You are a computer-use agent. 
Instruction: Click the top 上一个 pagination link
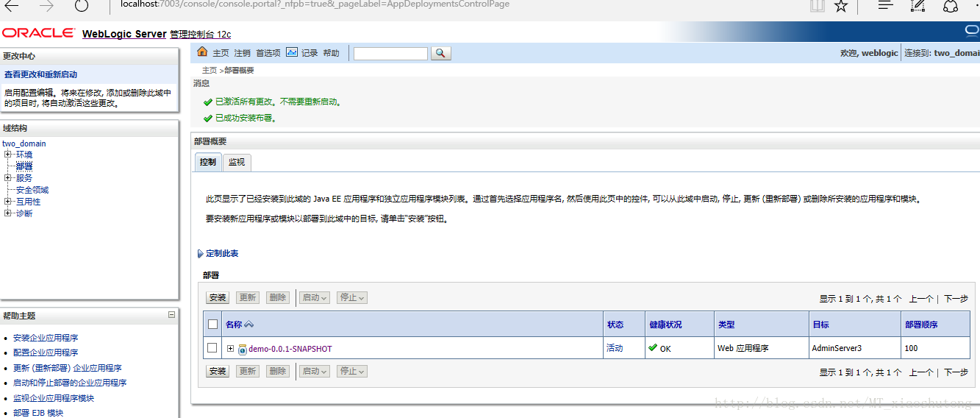921,299
